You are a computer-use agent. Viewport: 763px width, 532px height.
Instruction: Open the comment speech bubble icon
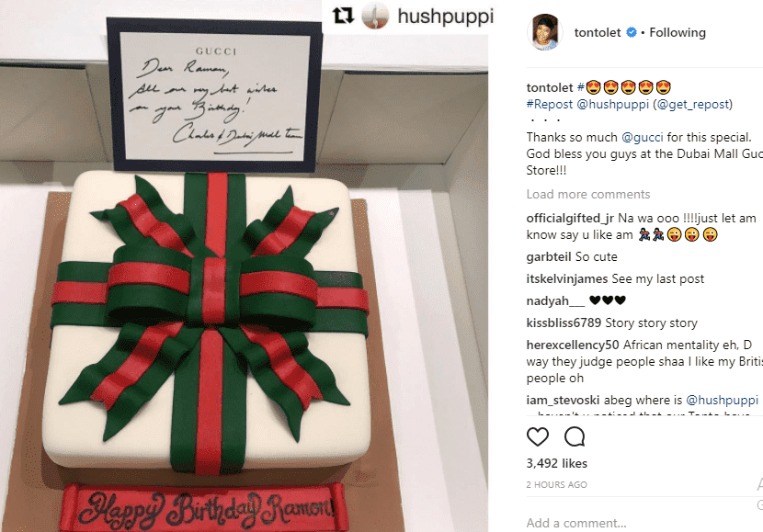pos(575,436)
